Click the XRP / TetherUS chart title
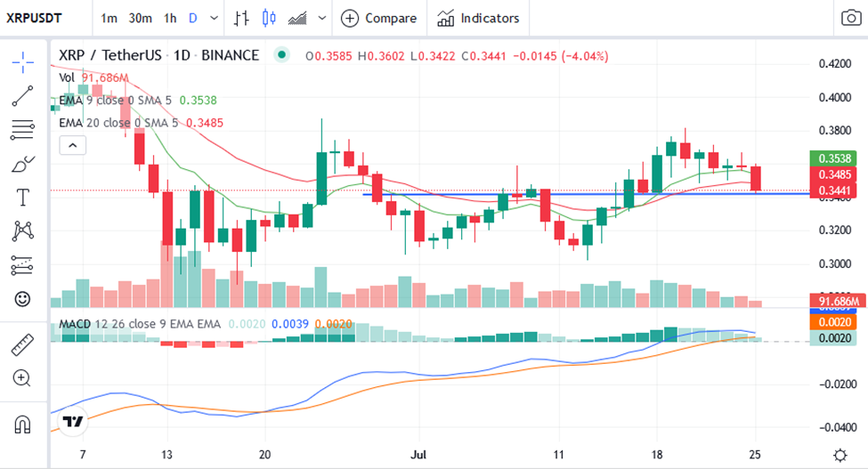868x469 pixels. (158, 55)
